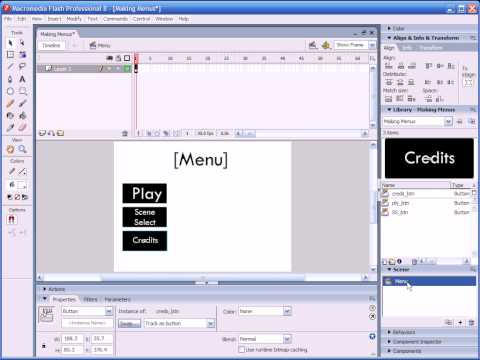Open the Commands menu
The height and width of the screenshot is (360, 480).
click(x=115, y=19)
